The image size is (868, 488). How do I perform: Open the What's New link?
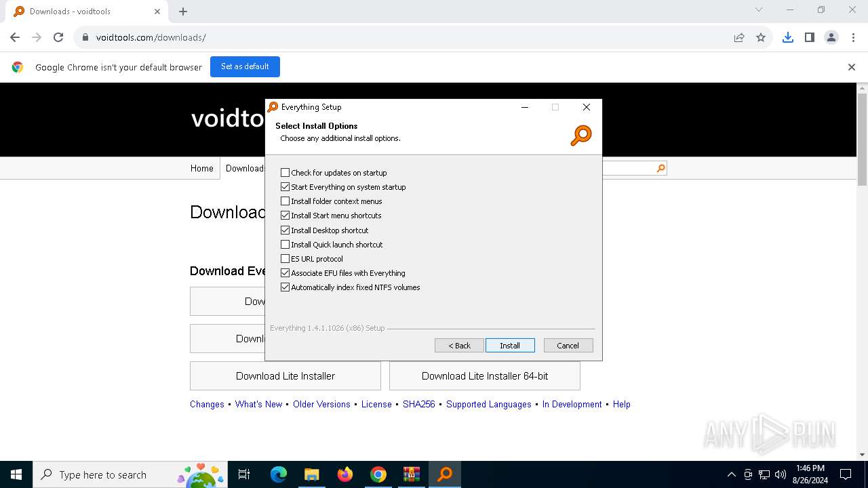[x=258, y=404]
